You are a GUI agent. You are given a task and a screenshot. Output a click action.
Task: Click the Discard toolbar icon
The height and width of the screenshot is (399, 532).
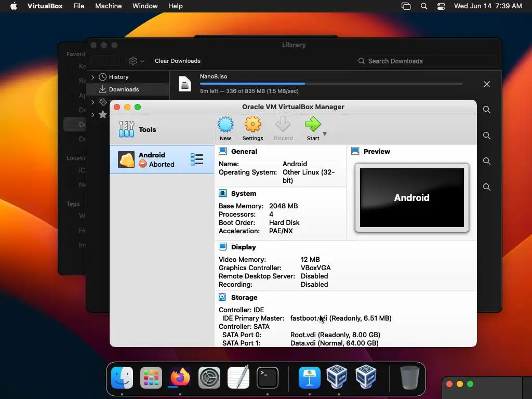pyautogui.click(x=283, y=129)
